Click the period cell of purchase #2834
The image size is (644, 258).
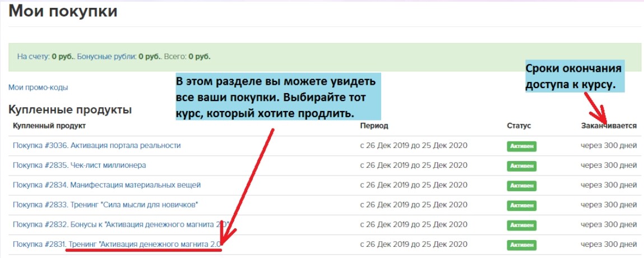point(414,185)
